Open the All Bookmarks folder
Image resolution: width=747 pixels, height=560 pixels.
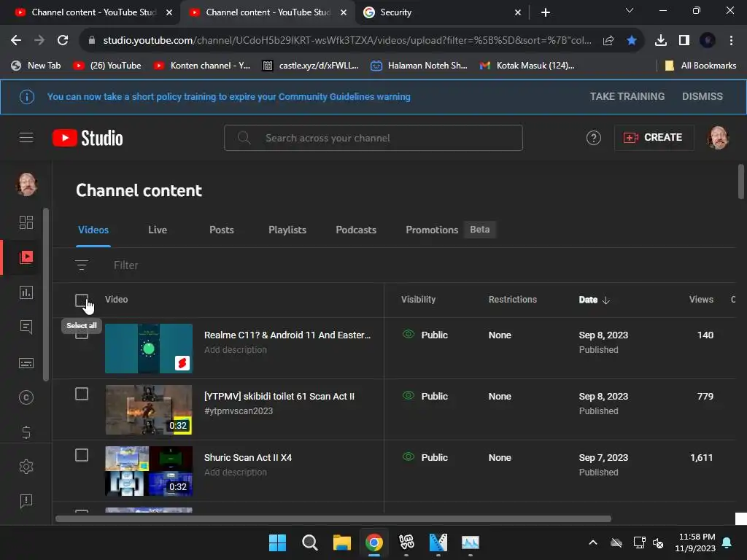700,66
